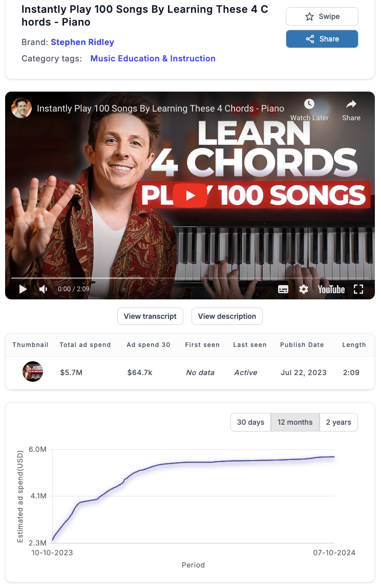Image resolution: width=381 pixels, height=588 pixels.
Task: Click the channel avatar in the video header
Action: 22,108
